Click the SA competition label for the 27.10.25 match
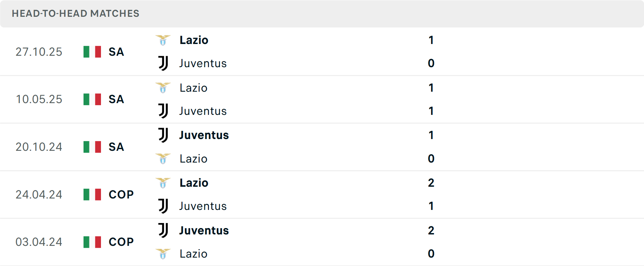Image resolution: width=644 pixels, height=266 pixels. [x=116, y=52]
